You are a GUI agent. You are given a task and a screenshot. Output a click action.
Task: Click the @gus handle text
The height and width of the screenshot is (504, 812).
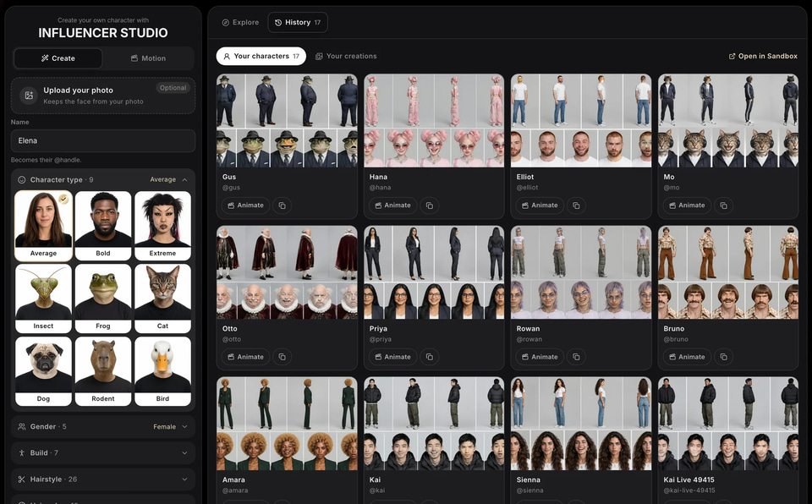231,188
